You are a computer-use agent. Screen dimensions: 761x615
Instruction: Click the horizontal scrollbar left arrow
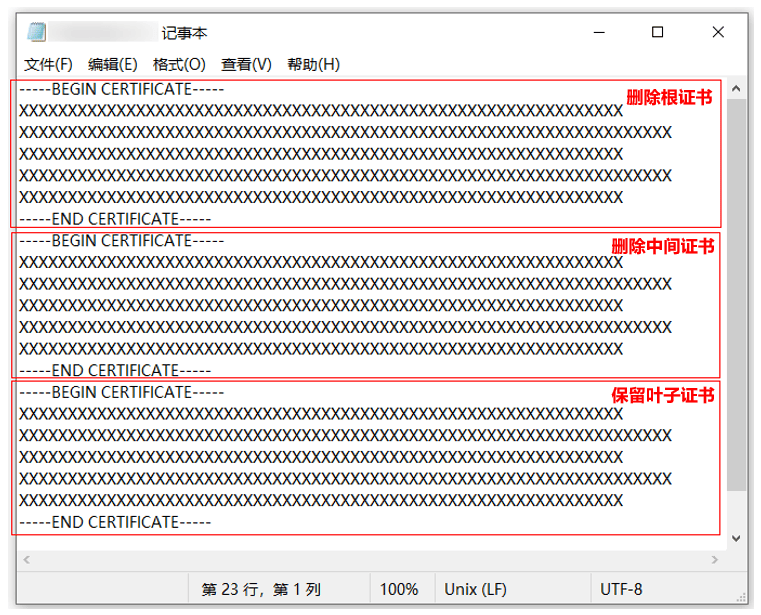pos(27,560)
